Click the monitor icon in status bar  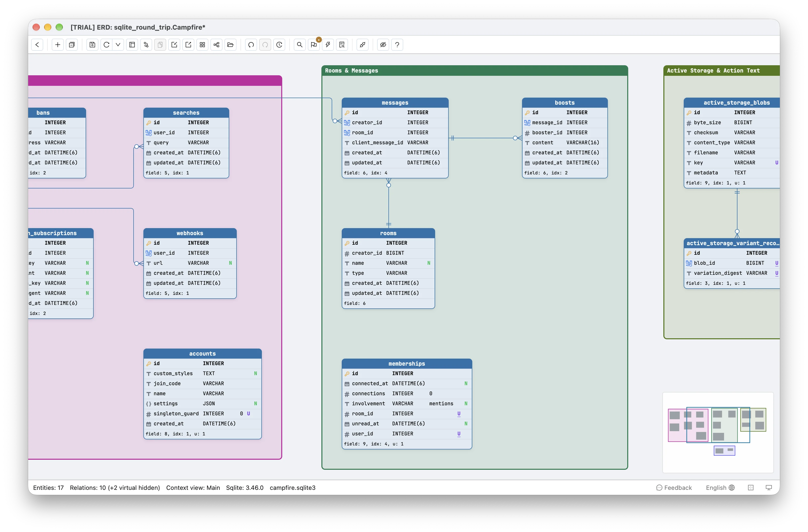pyautogui.click(x=769, y=488)
